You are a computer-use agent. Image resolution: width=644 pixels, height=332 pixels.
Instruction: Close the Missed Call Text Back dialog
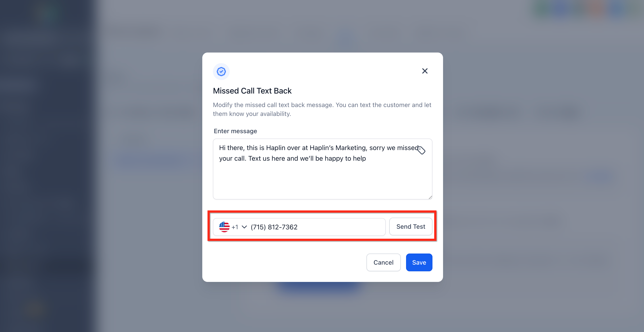pos(425,71)
